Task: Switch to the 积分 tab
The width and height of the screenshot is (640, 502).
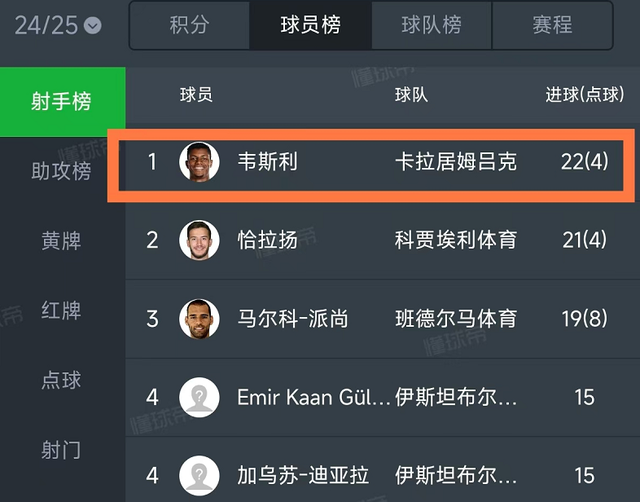Action: click(x=189, y=25)
